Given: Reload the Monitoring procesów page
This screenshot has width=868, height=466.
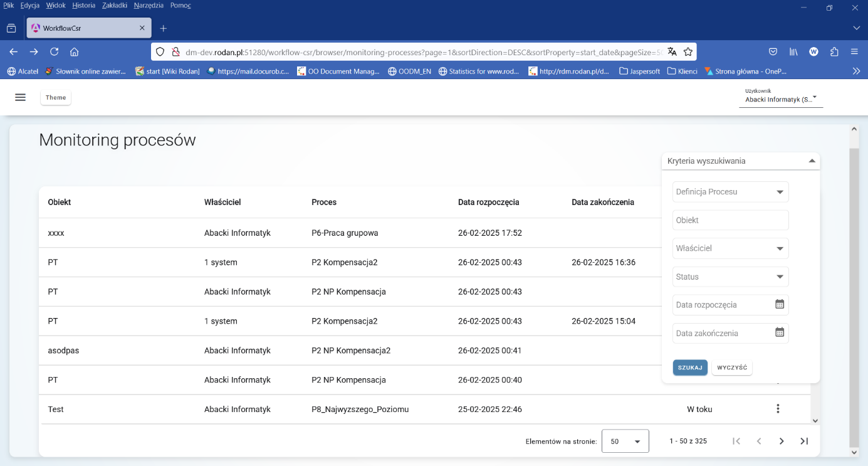Looking at the screenshot, I should pyautogui.click(x=54, y=51).
